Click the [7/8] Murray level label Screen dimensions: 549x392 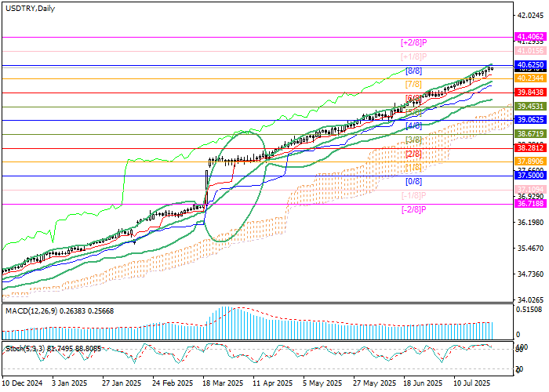tap(413, 85)
